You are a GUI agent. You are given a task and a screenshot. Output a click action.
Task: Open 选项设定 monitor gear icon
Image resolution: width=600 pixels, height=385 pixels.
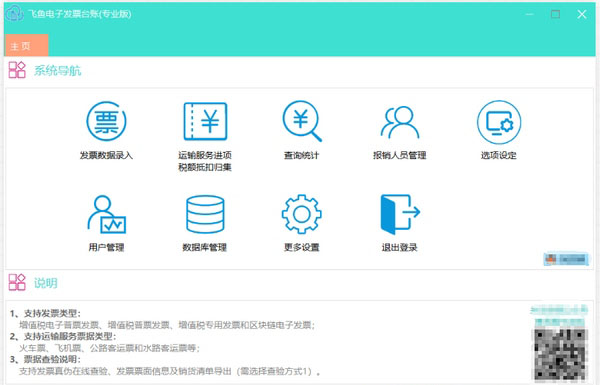(x=499, y=122)
